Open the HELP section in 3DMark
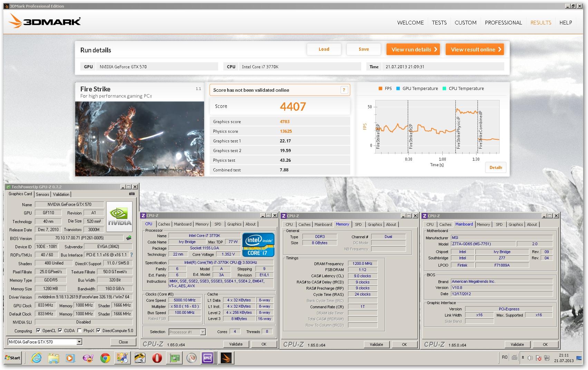 (x=566, y=23)
